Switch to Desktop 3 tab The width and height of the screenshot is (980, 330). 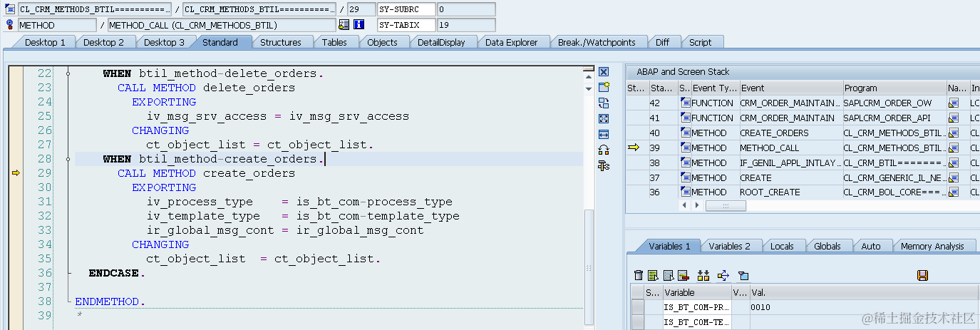(x=165, y=42)
